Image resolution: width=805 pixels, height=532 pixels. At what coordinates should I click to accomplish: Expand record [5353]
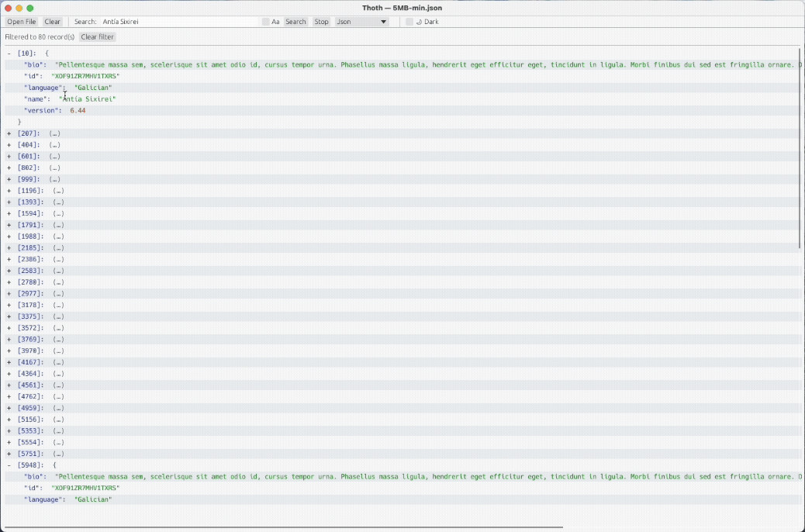tap(9, 431)
